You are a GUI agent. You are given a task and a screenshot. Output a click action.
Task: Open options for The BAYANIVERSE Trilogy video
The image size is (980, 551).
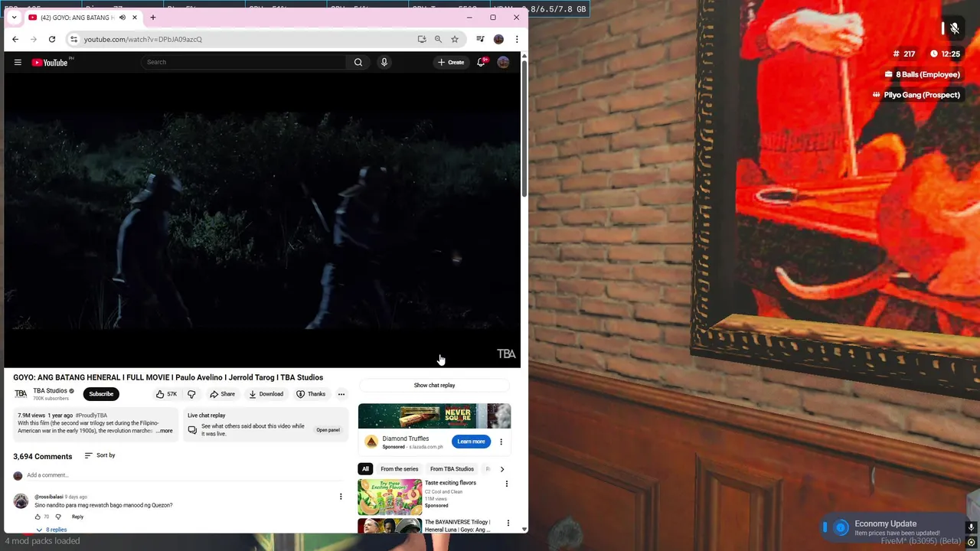pyautogui.click(x=508, y=523)
